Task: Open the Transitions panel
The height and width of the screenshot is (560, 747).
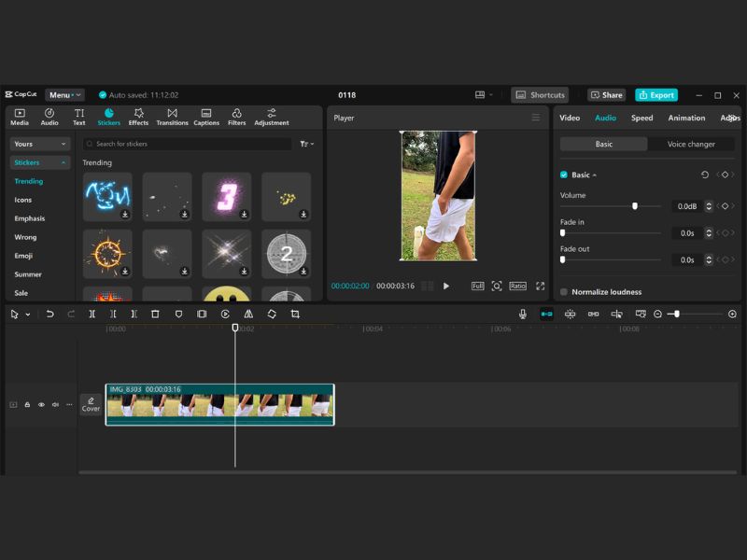Action: (x=172, y=117)
